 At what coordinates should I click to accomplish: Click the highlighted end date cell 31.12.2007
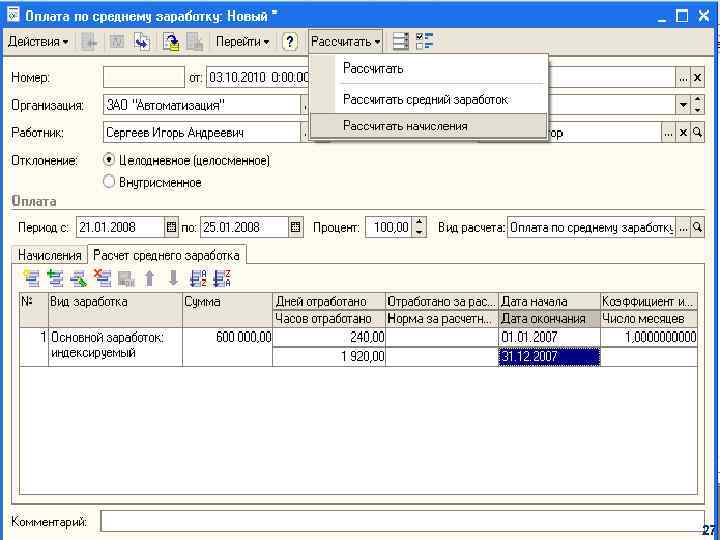[550, 357]
